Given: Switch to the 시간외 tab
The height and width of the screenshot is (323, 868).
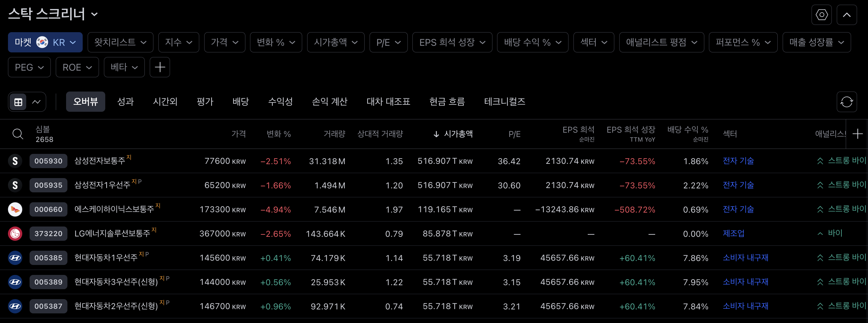Looking at the screenshot, I should coord(165,101).
